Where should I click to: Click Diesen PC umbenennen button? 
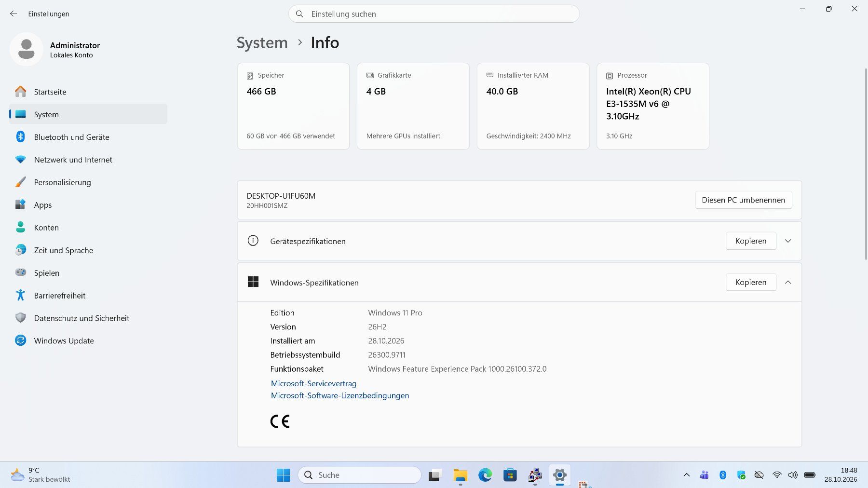pyautogui.click(x=744, y=200)
